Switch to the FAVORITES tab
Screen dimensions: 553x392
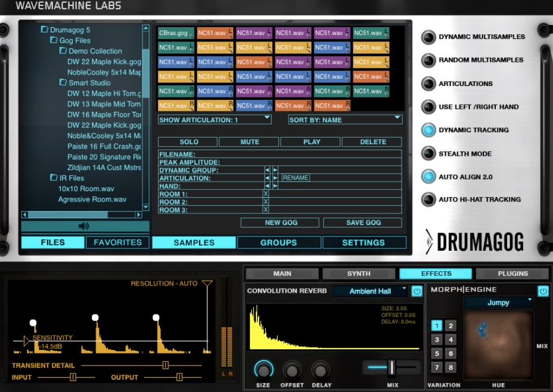(x=118, y=242)
